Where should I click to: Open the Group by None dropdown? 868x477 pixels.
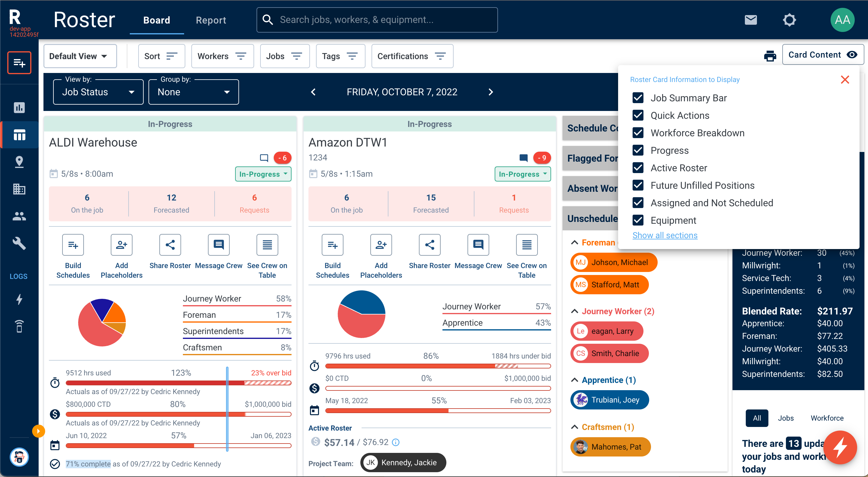click(193, 92)
